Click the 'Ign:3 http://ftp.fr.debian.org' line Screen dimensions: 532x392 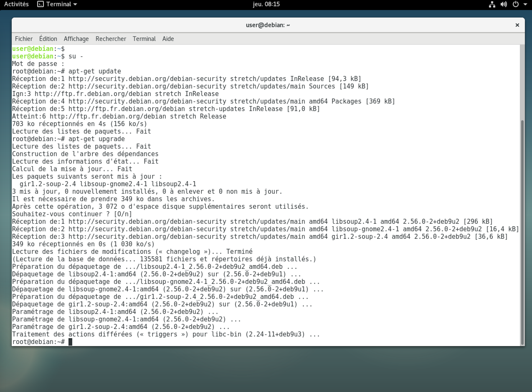click(115, 94)
